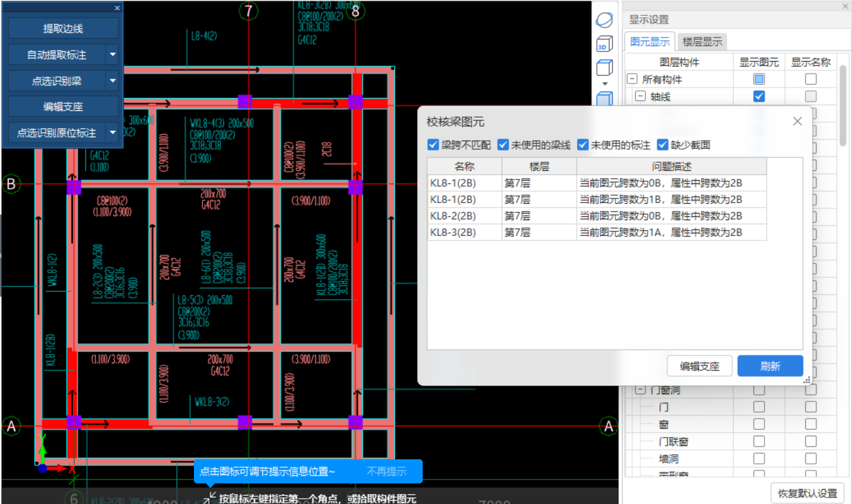Select the solid shaded cube icon
Screen dimensions: 852x504
604,99
